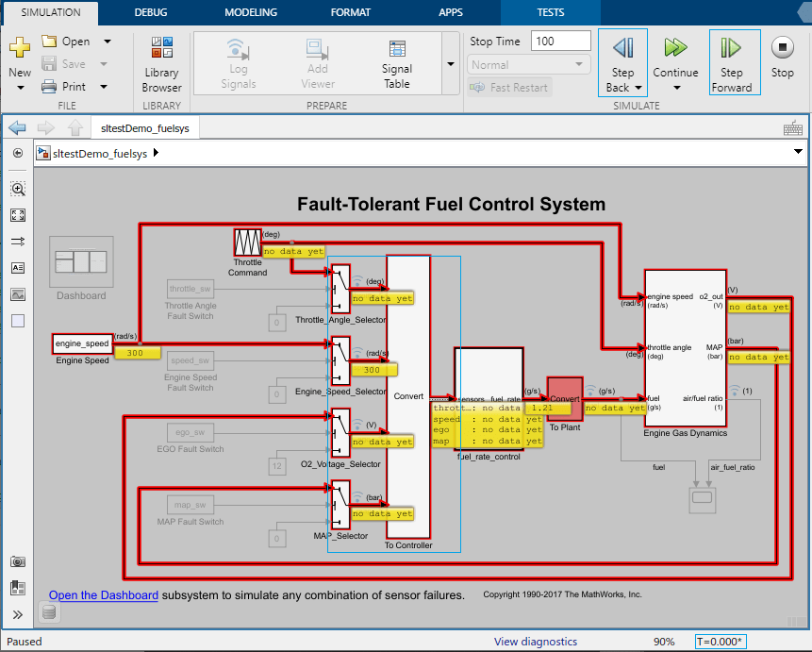Viewport: 812px width, 652px height.
Task: Expand the breadcrumb bar dropdown arrow
Action: pos(798,152)
